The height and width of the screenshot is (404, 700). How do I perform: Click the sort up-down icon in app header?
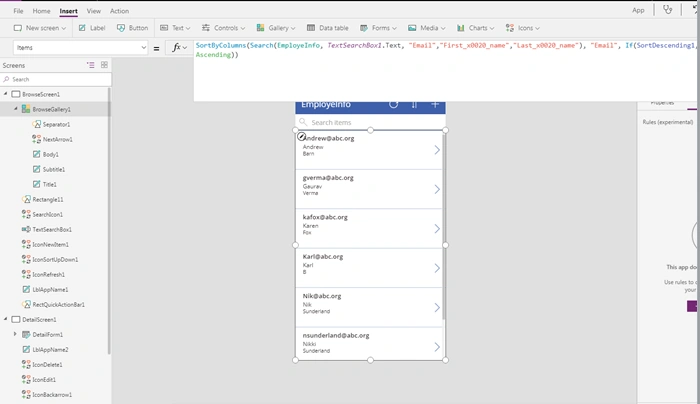tap(414, 104)
